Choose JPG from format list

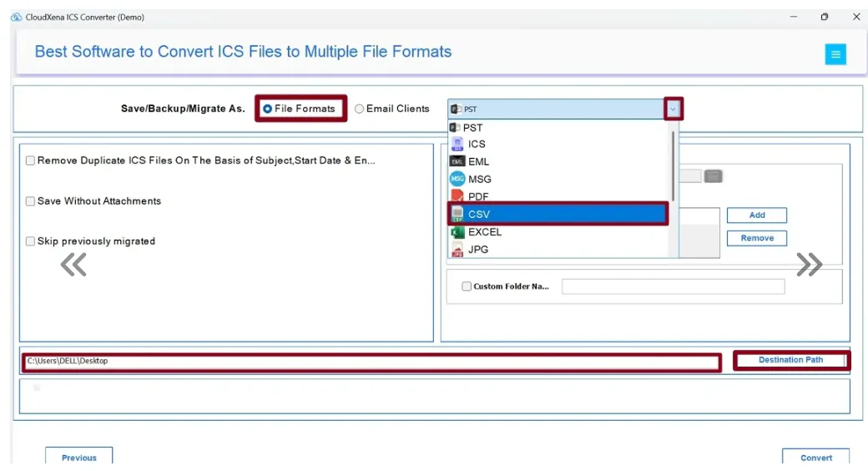tap(559, 250)
